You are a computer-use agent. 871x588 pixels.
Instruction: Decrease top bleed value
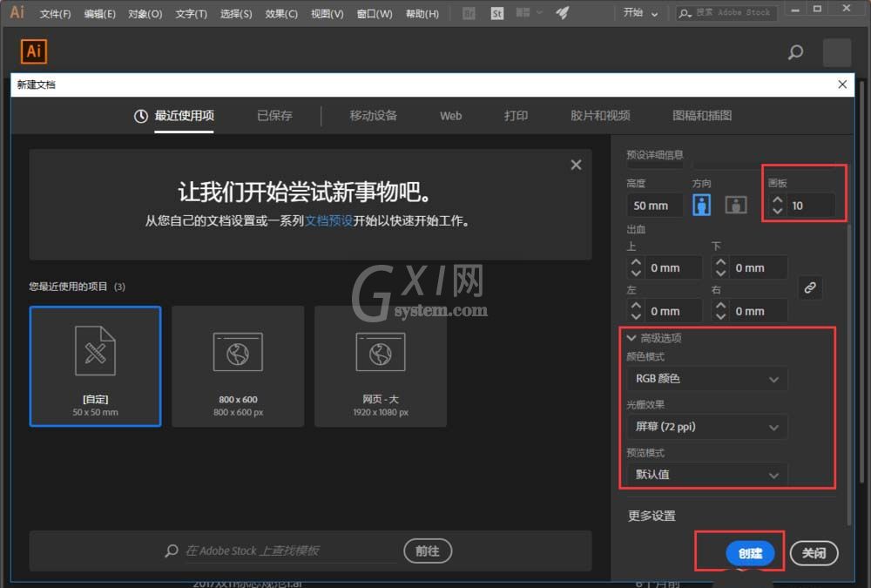tap(636, 274)
